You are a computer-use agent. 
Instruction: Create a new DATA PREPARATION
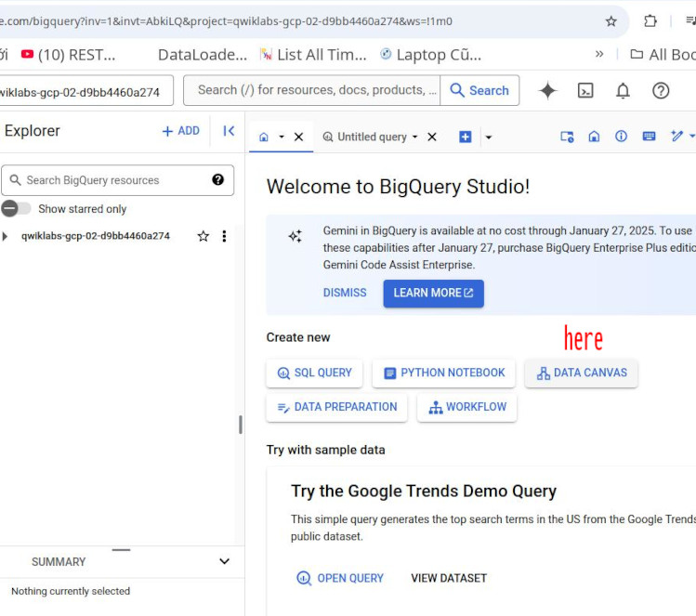click(337, 407)
